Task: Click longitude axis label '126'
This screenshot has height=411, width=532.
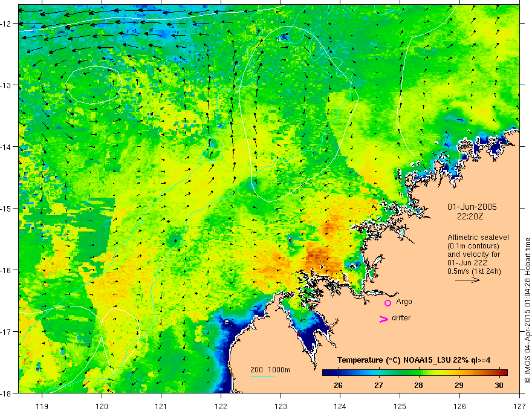Action: click(459, 406)
